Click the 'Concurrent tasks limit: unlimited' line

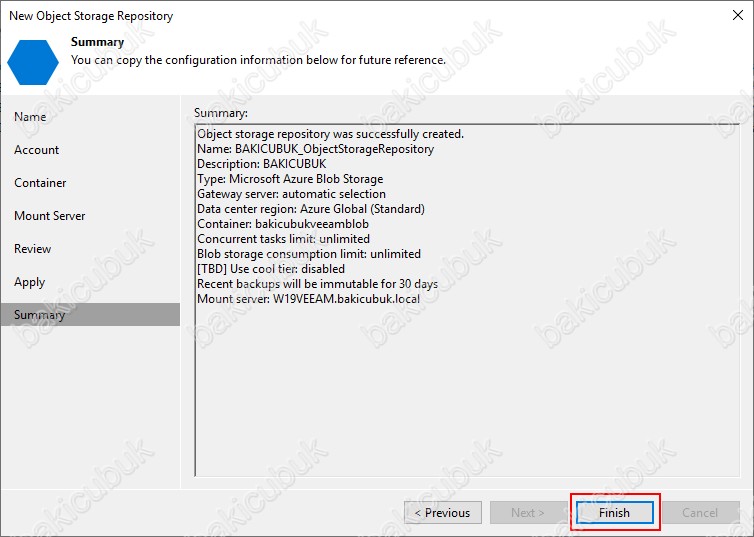pyautogui.click(x=283, y=239)
